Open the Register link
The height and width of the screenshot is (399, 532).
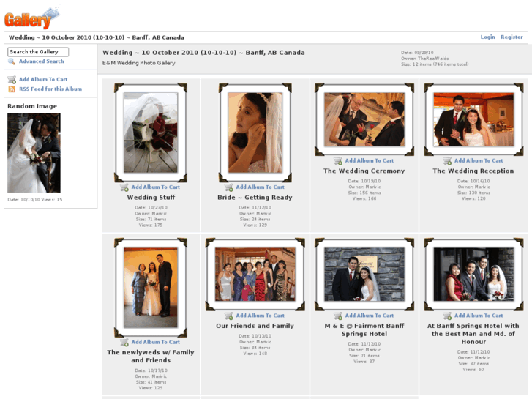click(512, 37)
